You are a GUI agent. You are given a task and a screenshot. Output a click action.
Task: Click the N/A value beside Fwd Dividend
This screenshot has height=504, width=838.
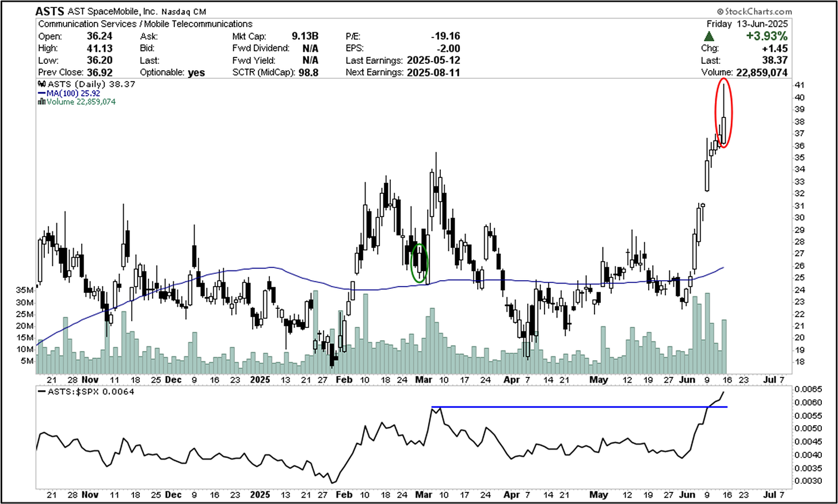(x=310, y=48)
